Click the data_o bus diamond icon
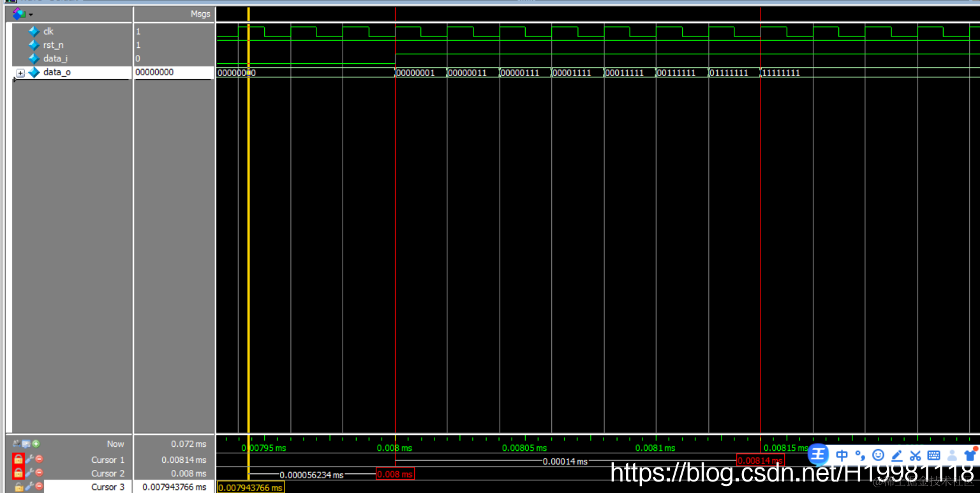 coord(34,72)
